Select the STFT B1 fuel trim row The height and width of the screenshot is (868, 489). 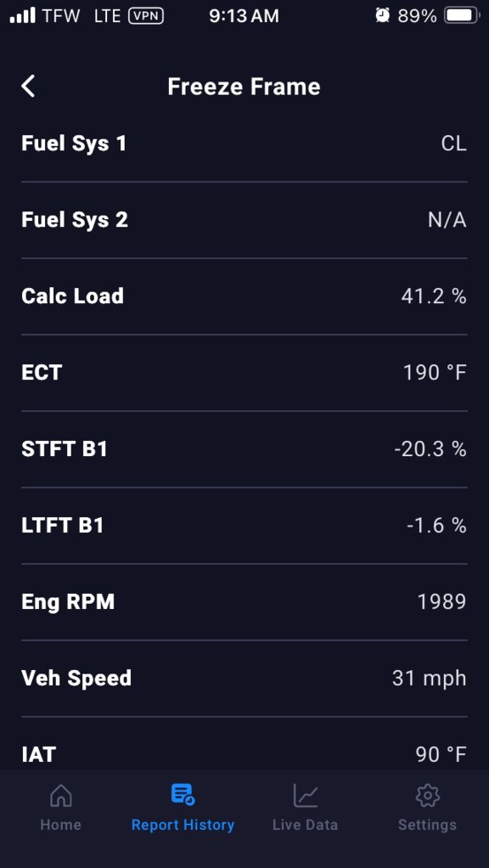[244, 449]
